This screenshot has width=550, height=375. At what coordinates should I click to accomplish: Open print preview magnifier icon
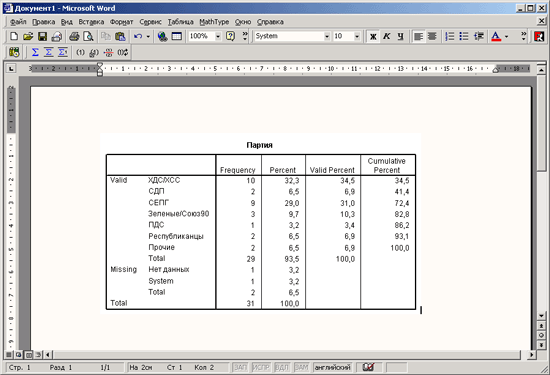(x=88, y=36)
